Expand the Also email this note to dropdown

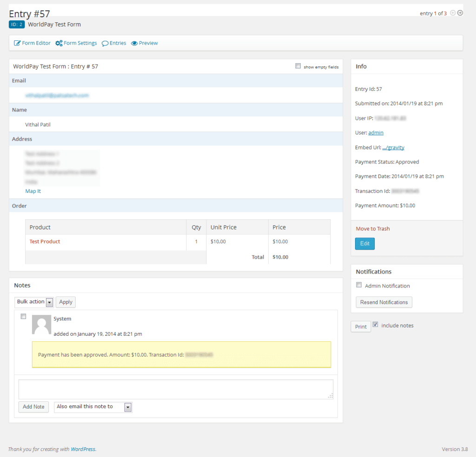(x=93, y=407)
